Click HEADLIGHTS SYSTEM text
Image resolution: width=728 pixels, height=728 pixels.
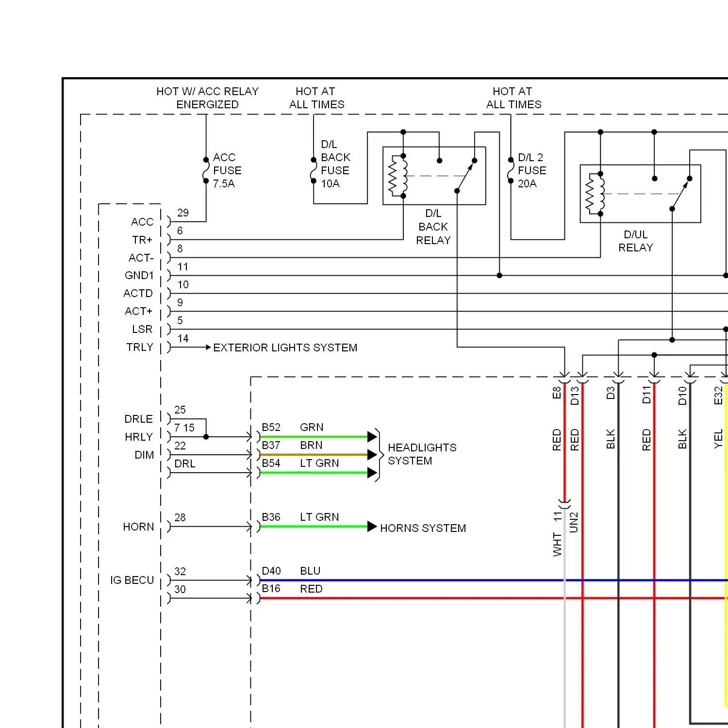point(422,454)
